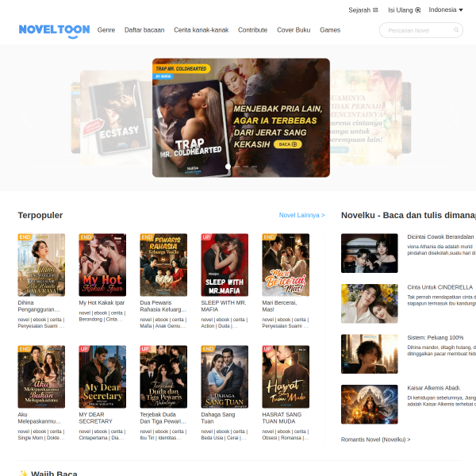476x476 pixels.
Task: Open the Ecstasy banner slide
Action: point(116,117)
